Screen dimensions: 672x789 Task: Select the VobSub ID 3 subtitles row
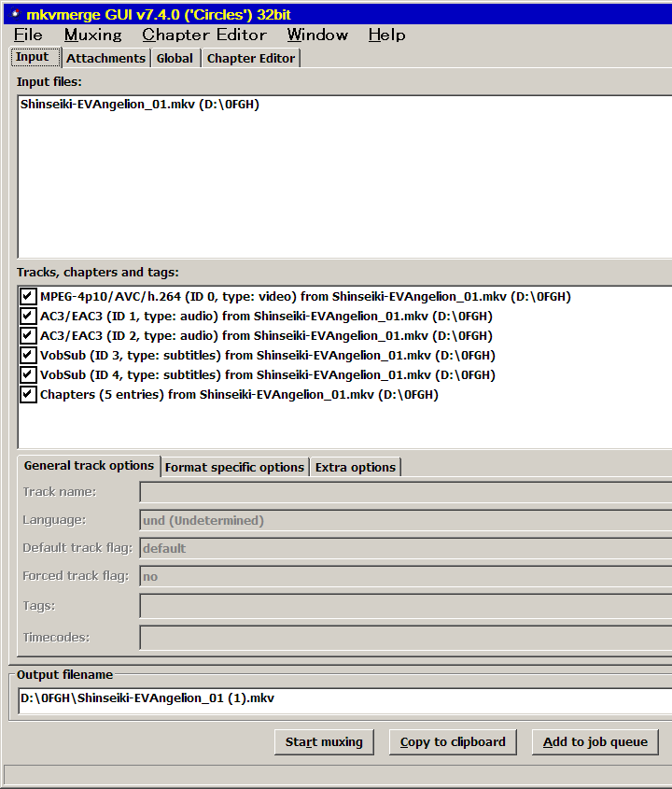(x=268, y=355)
